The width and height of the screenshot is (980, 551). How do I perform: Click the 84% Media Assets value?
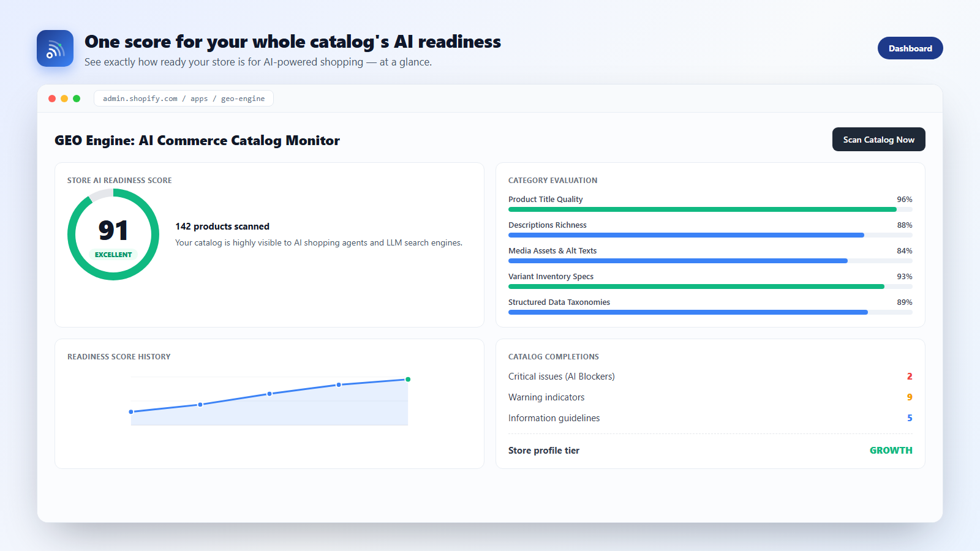pyautogui.click(x=905, y=251)
